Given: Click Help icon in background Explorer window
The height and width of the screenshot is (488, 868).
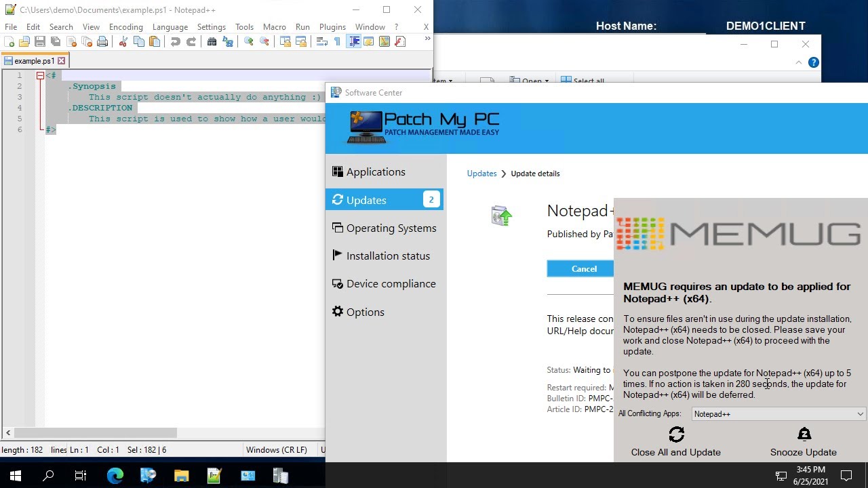Looking at the screenshot, I should point(814,62).
